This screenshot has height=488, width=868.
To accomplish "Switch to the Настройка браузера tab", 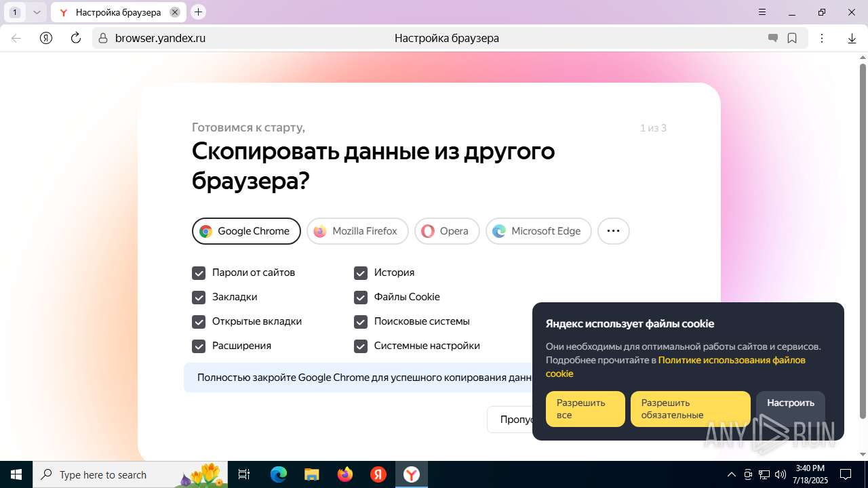I will 119,12.
